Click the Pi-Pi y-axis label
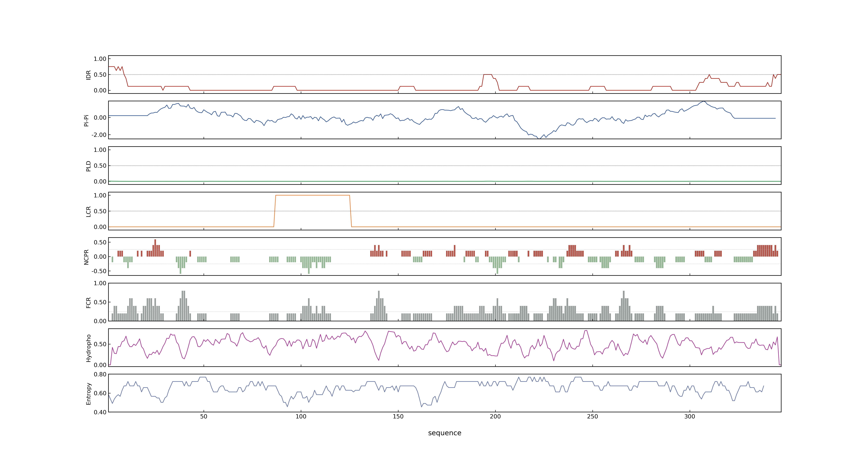This screenshot has height=463, width=868. pos(87,120)
